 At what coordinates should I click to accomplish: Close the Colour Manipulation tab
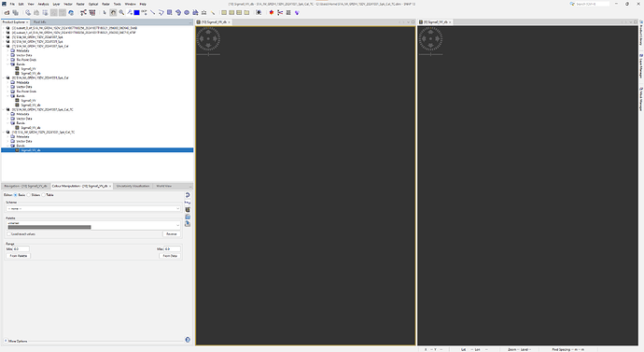point(110,186)
